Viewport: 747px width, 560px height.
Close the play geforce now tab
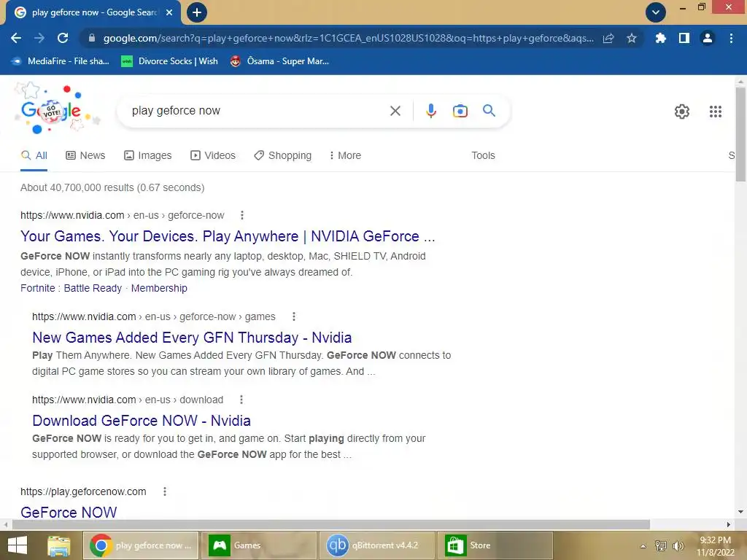click(x=169, y=12)
